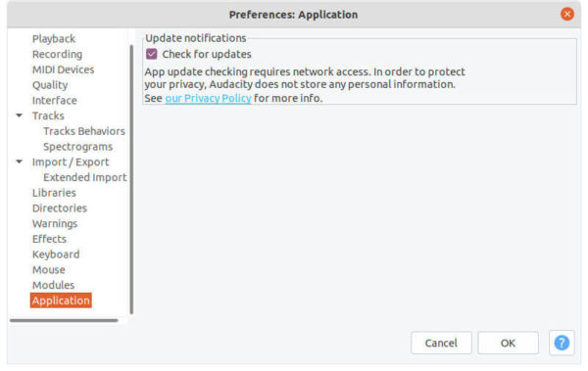Open the Libraries preferences page
Viewport: 588px width, 371px height.
tap(54, 193)
